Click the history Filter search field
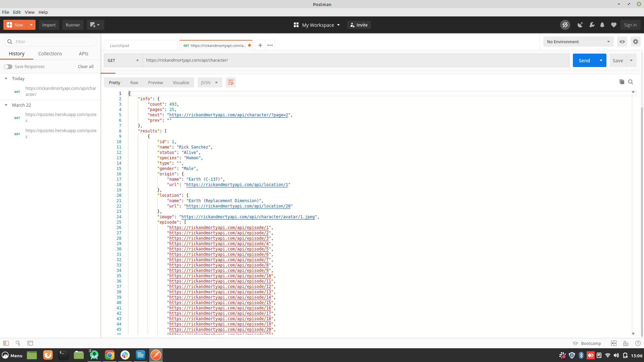Viewport: 644px width, 362px height. 50,42
